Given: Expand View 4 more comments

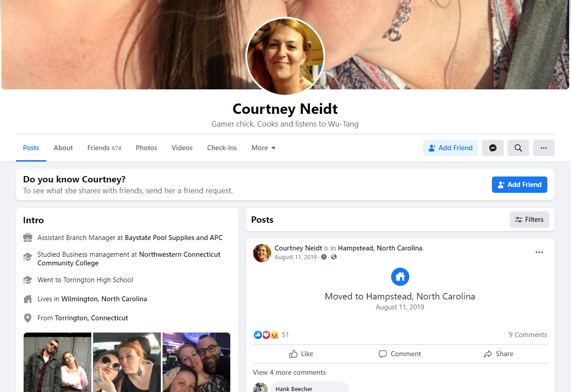Looking at the screenshot, I should click(289, 372).
